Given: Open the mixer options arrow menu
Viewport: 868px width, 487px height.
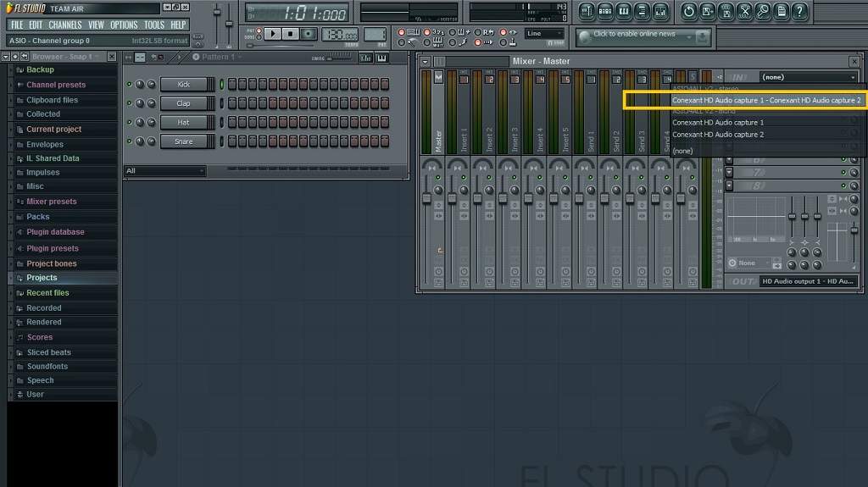Looking at the screenshot, I should click(x=426, y=62).
